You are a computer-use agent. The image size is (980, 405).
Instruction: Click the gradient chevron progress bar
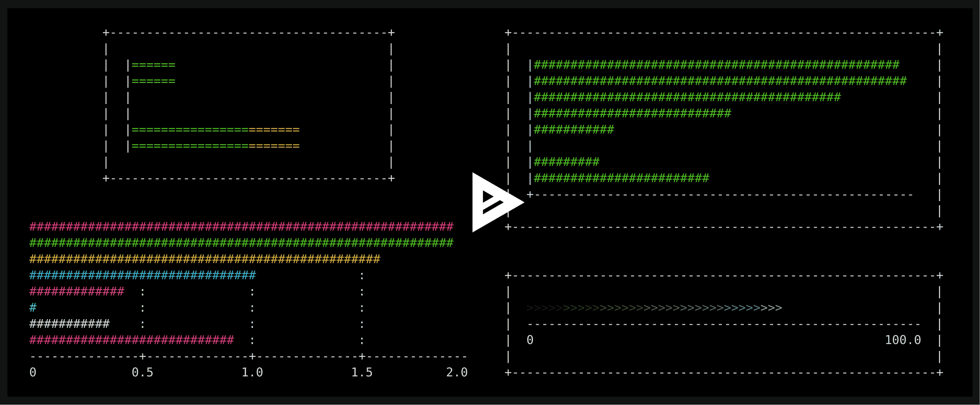(654, 308)
